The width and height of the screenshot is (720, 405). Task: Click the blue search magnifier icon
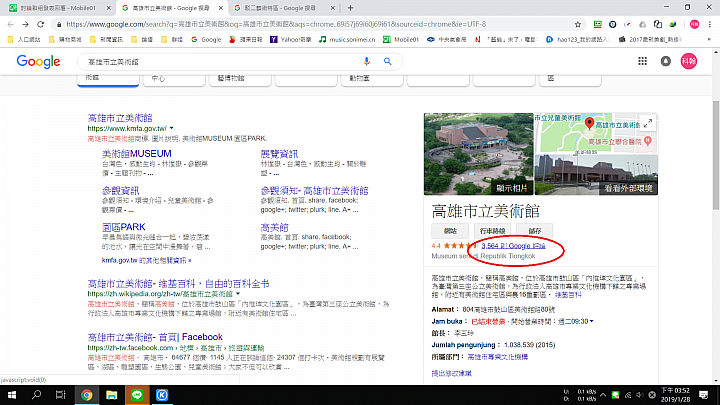point(388,61)
